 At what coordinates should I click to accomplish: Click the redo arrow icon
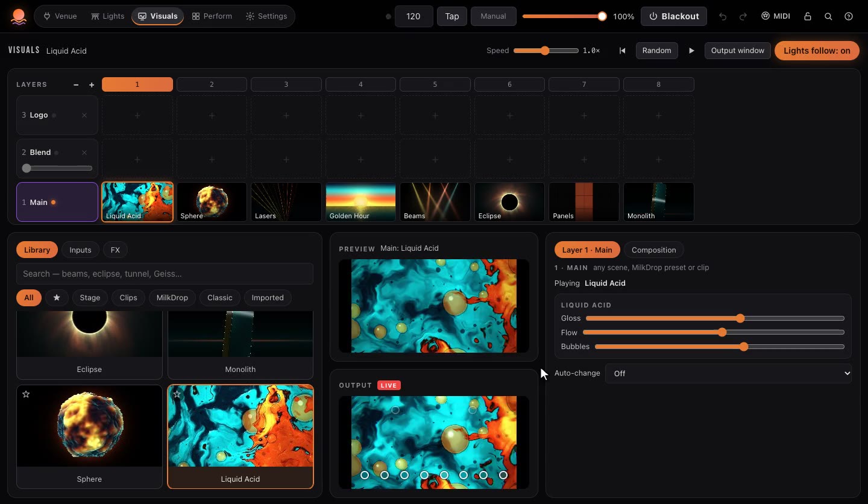(x=743, y=16)
